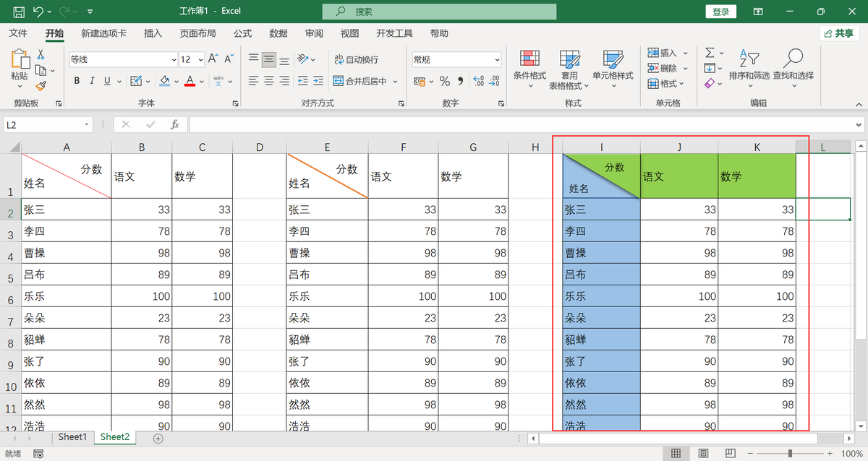
Task: Expand the font name dropdown
Action: pos(174,60)
